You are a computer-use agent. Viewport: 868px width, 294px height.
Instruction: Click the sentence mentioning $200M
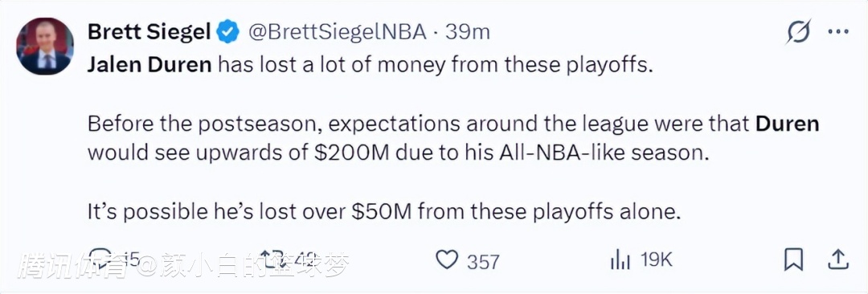click(x=453, y=138)
